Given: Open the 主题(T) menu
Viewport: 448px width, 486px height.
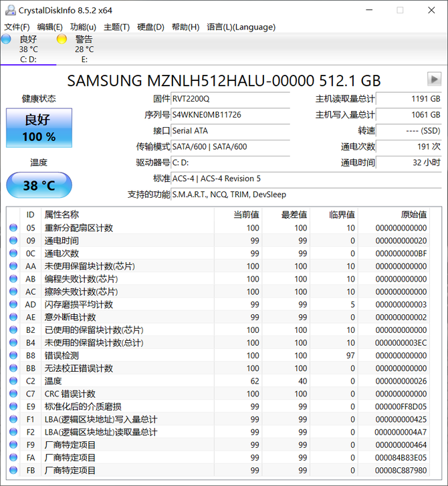Looking at the screenshot, I should coord(116,27).
